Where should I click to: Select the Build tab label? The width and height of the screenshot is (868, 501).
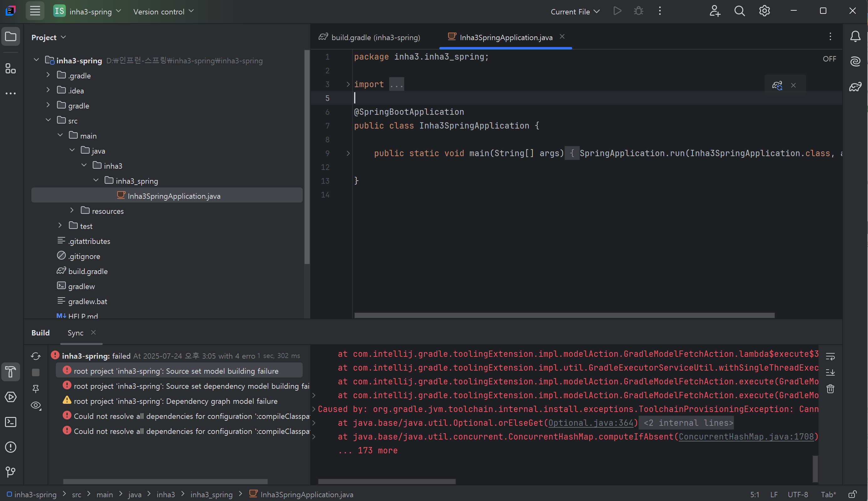(41, 333)
